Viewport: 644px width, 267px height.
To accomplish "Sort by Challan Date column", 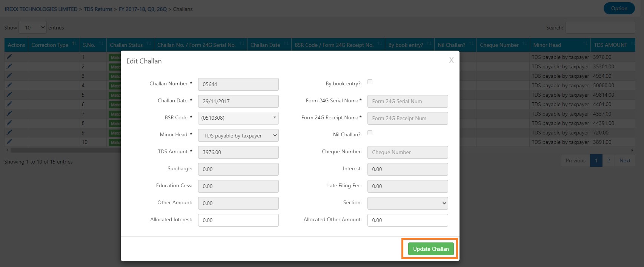I will 269,45.
